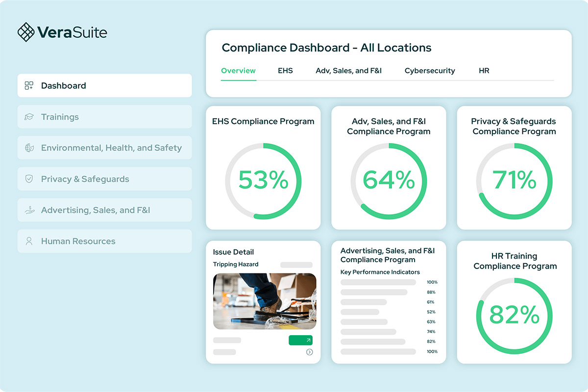Image resolution: width=588 pixels, height=392 pixels.
Task: Open Advertising, Sales, and F&I section
Action: tap(104, 210)
